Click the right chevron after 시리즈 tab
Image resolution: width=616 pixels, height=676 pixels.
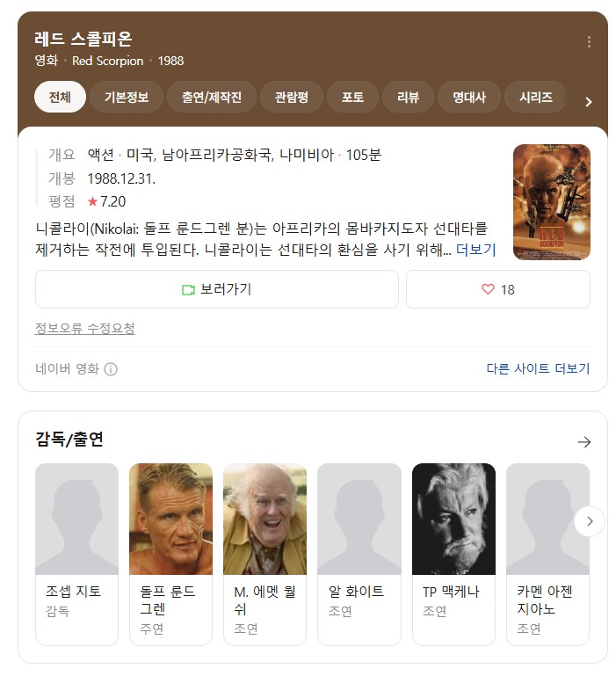(589, 102)
